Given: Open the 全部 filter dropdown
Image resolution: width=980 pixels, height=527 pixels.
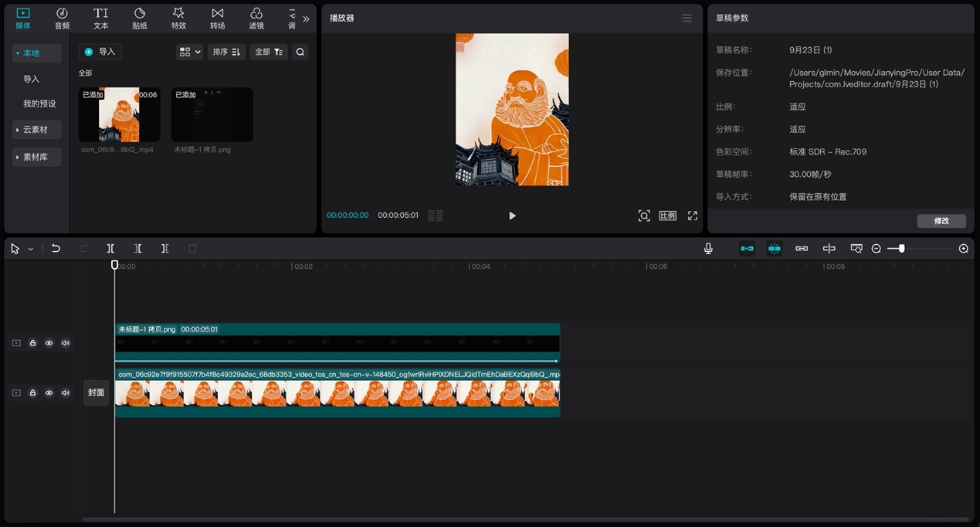Looking at the screenshot, I should pos(269,52).
